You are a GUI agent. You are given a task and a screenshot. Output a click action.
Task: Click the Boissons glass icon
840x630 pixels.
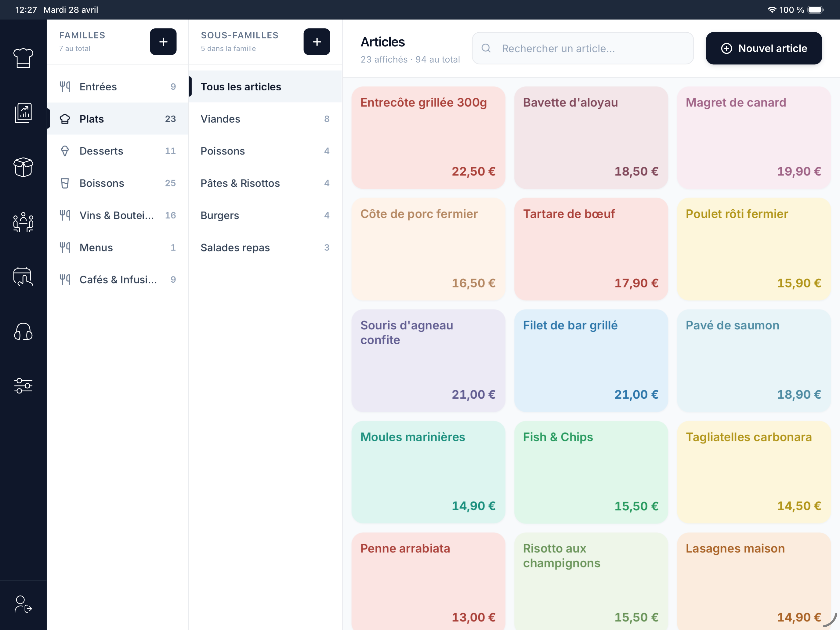click(65, 183)
